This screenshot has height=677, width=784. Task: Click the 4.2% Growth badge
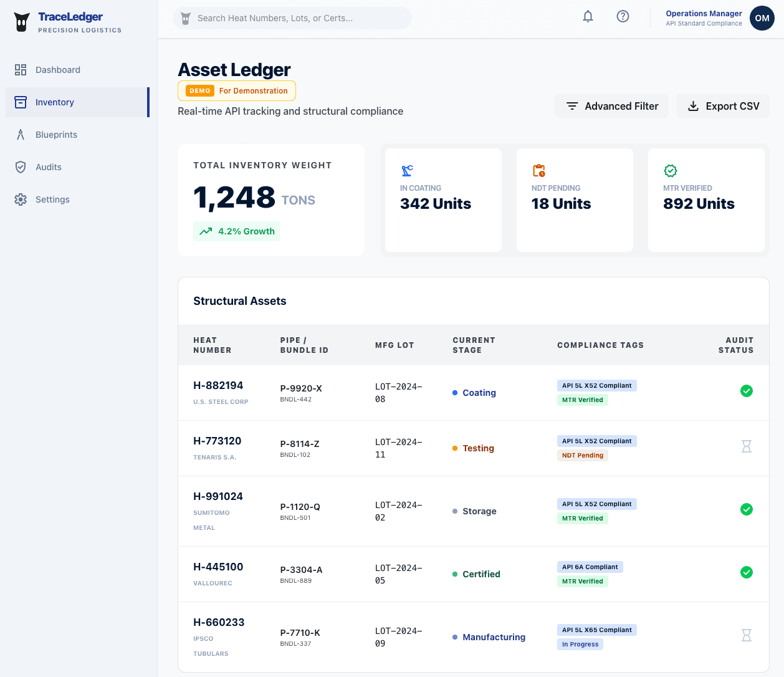(236, 231)
